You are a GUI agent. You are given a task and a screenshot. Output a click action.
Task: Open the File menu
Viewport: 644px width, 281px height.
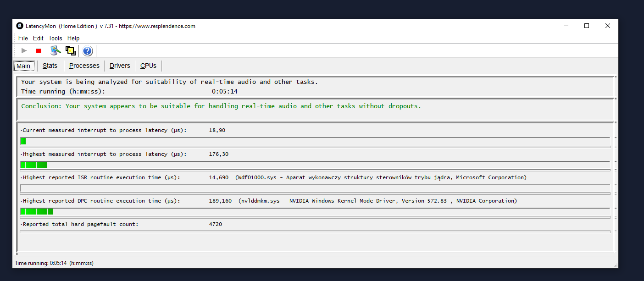[x=23, y=39]
